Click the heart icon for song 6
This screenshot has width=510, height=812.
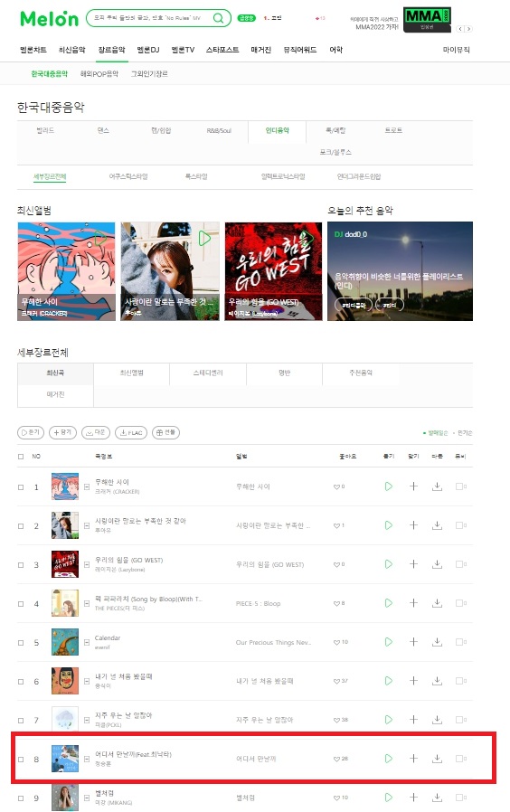[336, 681]
